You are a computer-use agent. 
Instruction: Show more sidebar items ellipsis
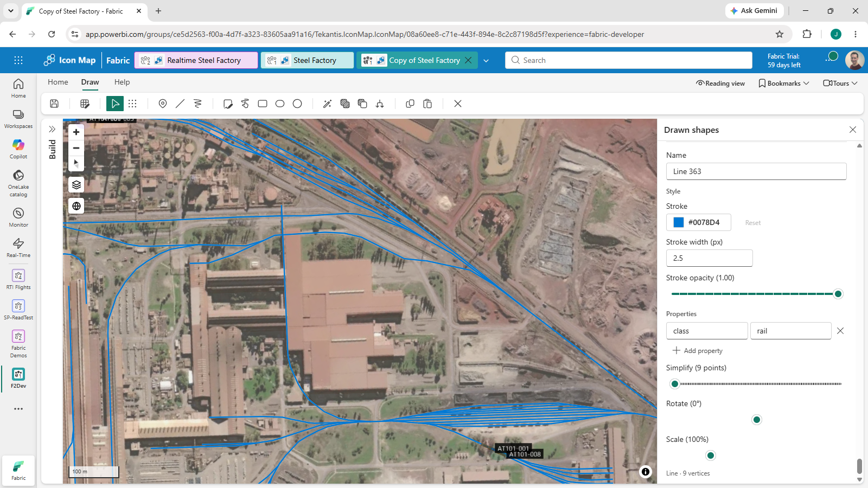coord(18,409)
